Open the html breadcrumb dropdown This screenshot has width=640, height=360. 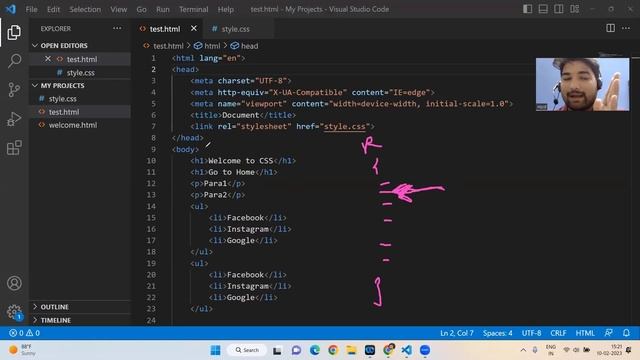[207, 46]
